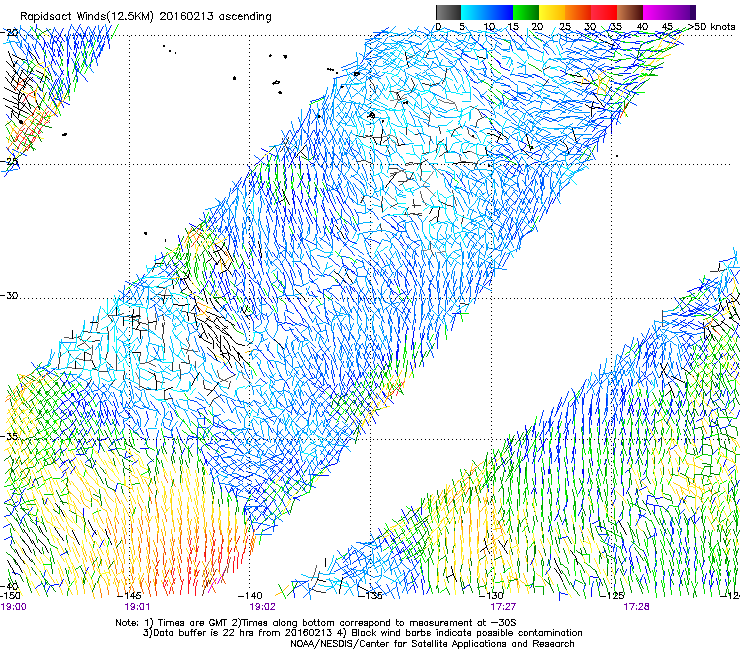Click the green 15-20 knots legend swatch
This screenshot has width=740, height=650.
click(x=526, y=13)
